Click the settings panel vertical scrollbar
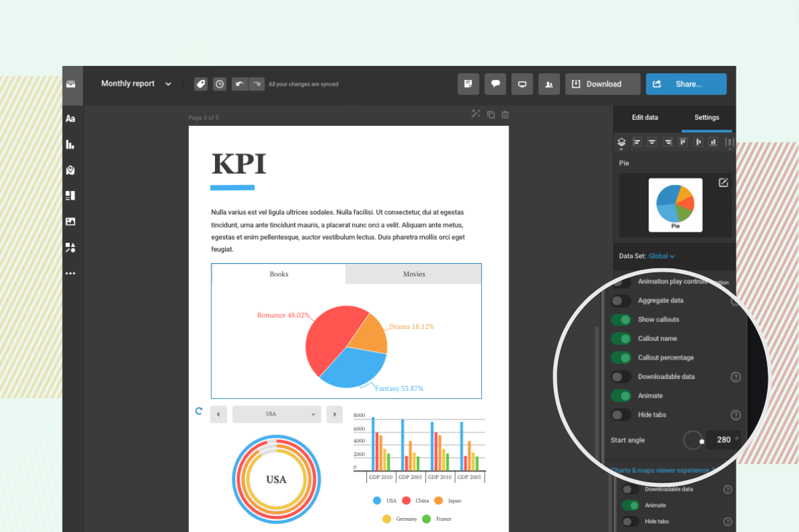The height and width of the screenshot is (532, 799). (x=597, y=393)
